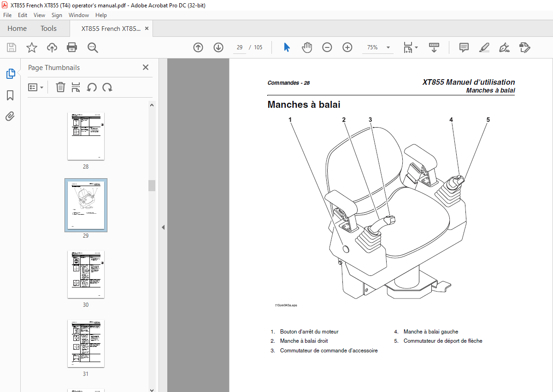Screen dimensions: 553x392
Task: Open the View menu
Action: (x=40, y=15)
